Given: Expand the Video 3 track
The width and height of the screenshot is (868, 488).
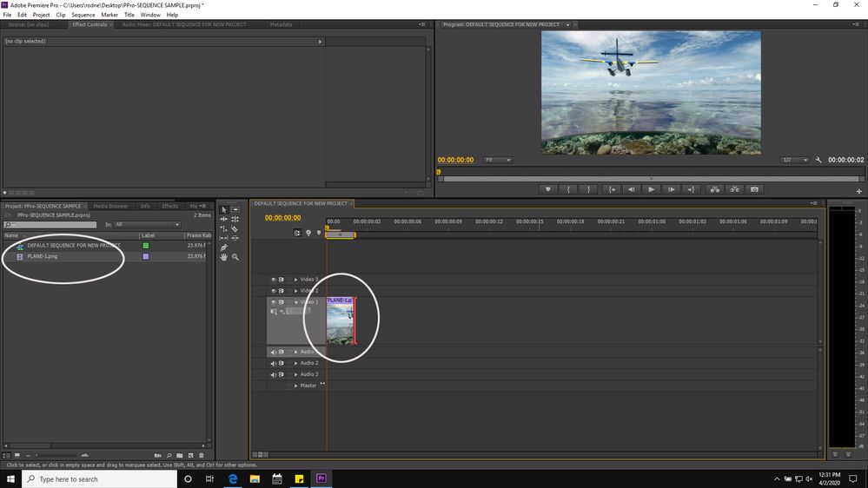Looking at the screenshot, I should [x=295, y=280].
